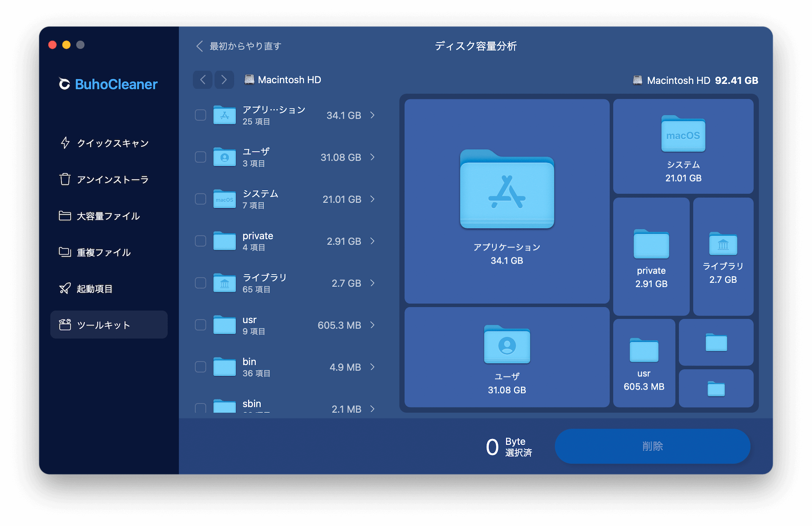Viewport: 812px width, 526px height.
Task: Select the checkbox for ユーザ folder
Action: tap(200, 157)
